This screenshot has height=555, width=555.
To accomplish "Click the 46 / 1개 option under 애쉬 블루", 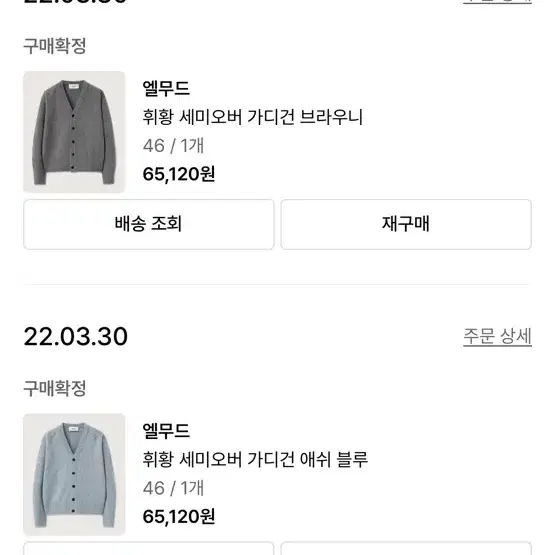I will tap(173, 488).
